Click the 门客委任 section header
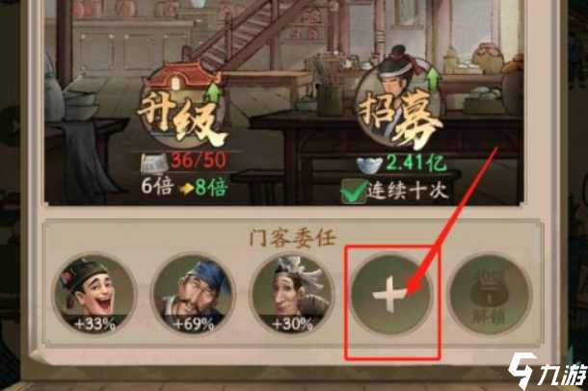 pos(292,237)
